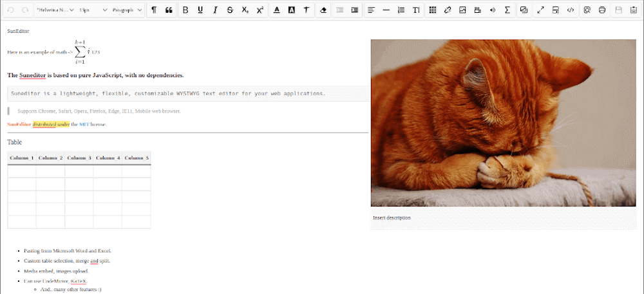Insert math formula with sigma icon
Viewport: 644px width, 294px height.
coord(507,10)
